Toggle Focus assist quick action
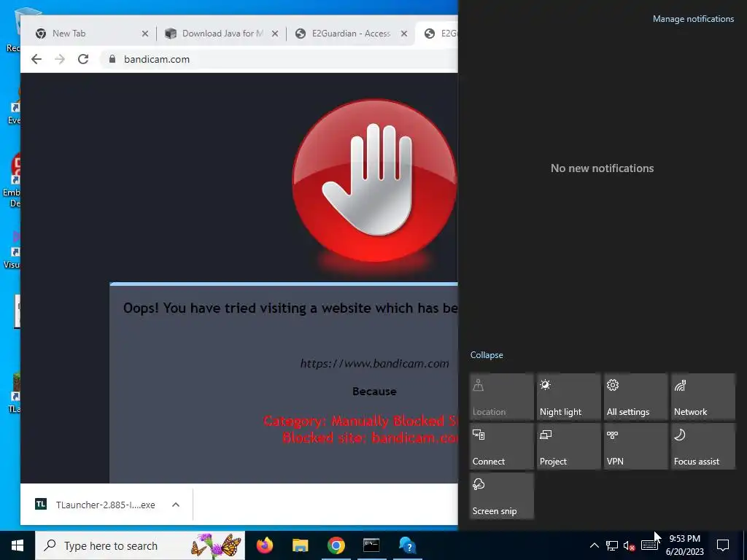The height and width of the screenshot is (560, 747). click(703, 446)
